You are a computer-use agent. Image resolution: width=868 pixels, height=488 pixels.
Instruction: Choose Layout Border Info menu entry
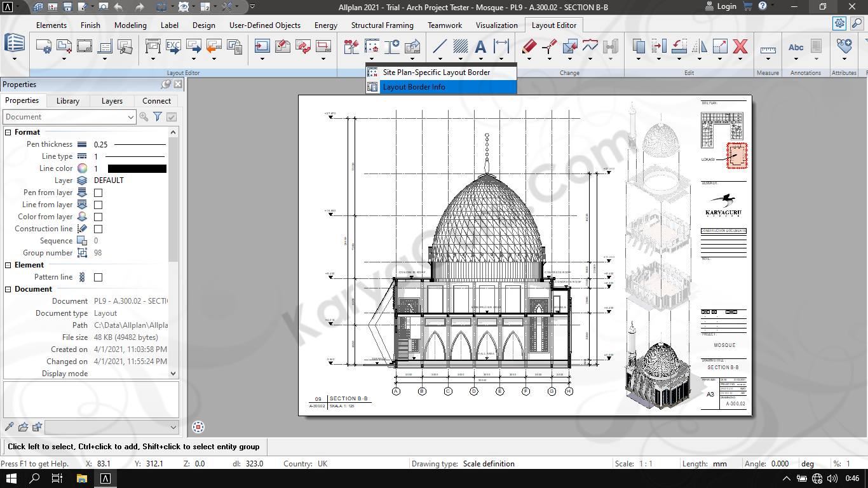pos(414,87)
